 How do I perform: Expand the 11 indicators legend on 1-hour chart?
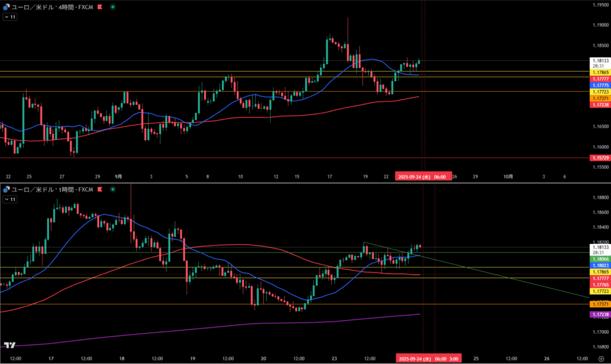pos(10,199)
